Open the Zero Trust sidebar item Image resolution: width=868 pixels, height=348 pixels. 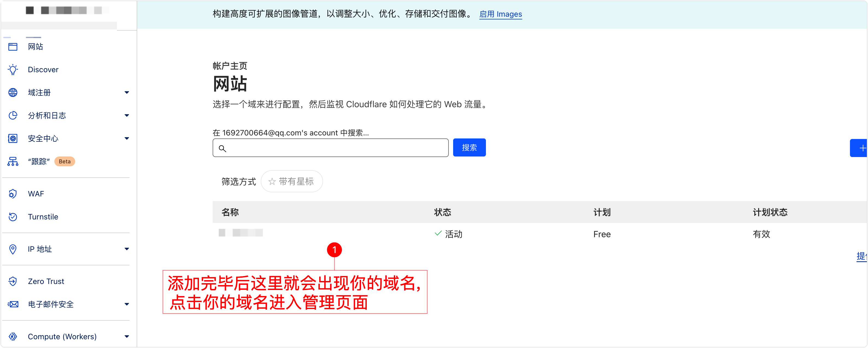coord(46,281)
